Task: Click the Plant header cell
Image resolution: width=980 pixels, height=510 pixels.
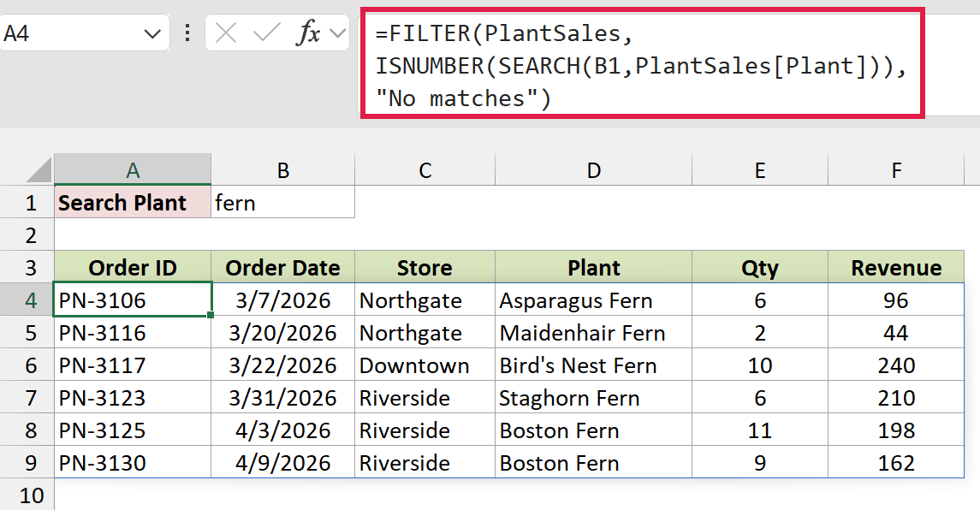Action: pyautogui.click(x=594, y=268)
